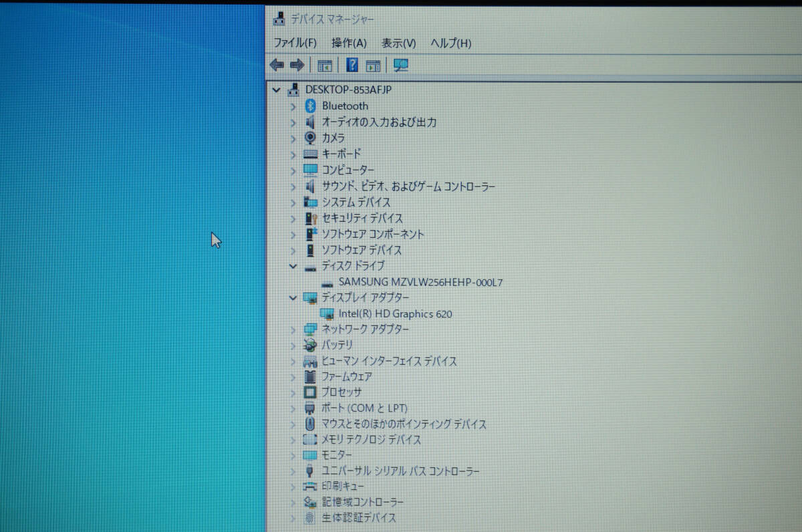Select the システム デバイス icon
This screenshot has width=802, height=532.
[x=310, y=202]
